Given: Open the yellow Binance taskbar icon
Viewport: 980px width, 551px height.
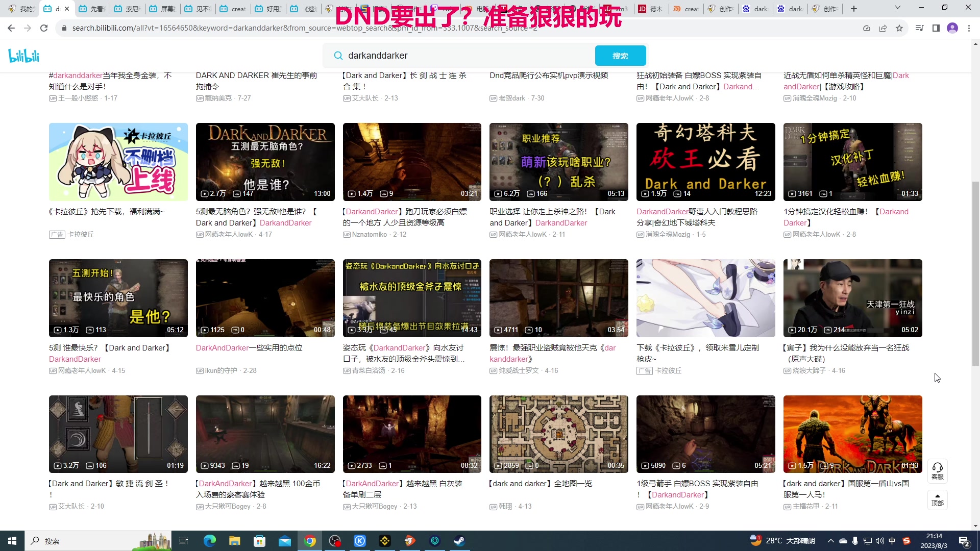Looking at the screenshot, I should coord(385,541).
